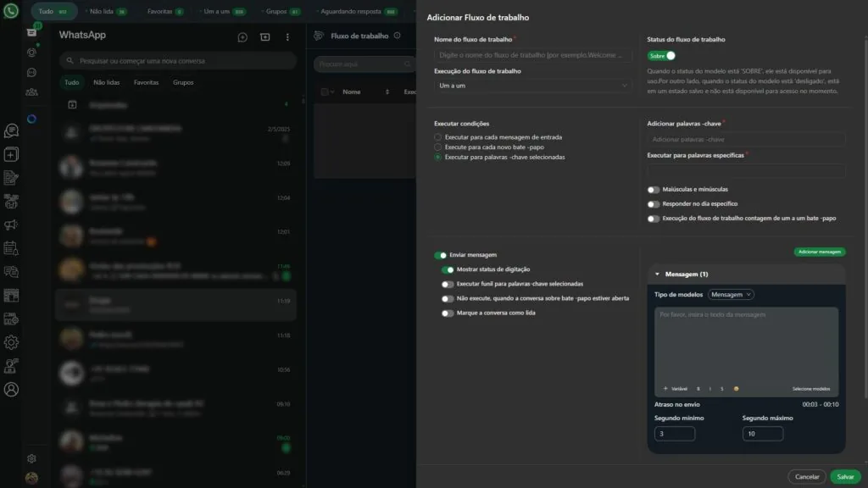Open the chatbot robot sidebar icon
Image resolution: width=868 pixels, height=488 pixels.
(11, 202)
